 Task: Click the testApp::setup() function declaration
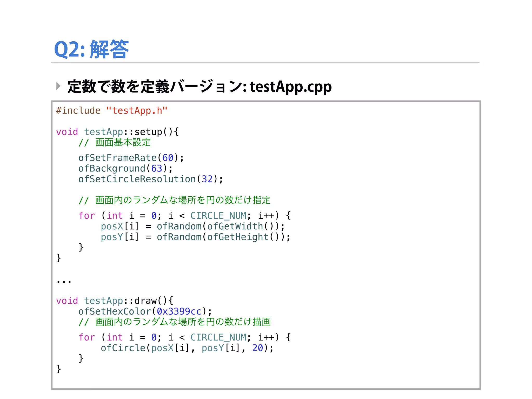[x=117, y=132]
